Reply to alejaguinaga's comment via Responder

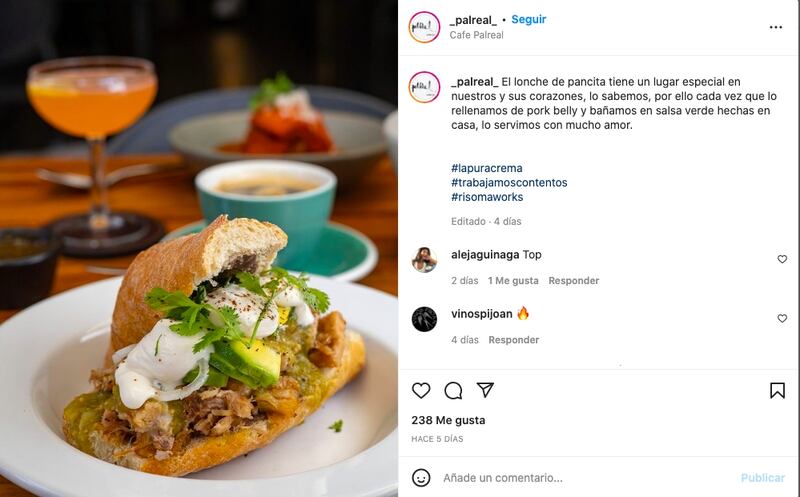point(573,281)
